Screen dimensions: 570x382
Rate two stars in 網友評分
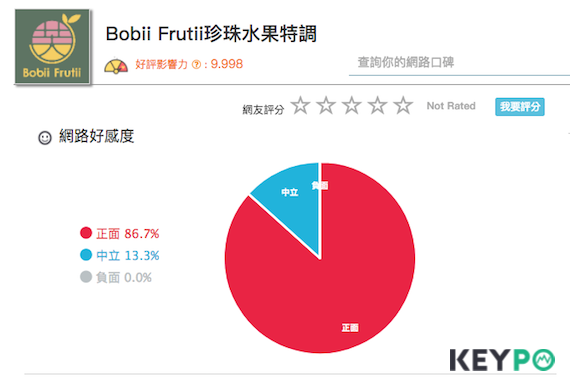pyautogui.click(x=326, y=106)
